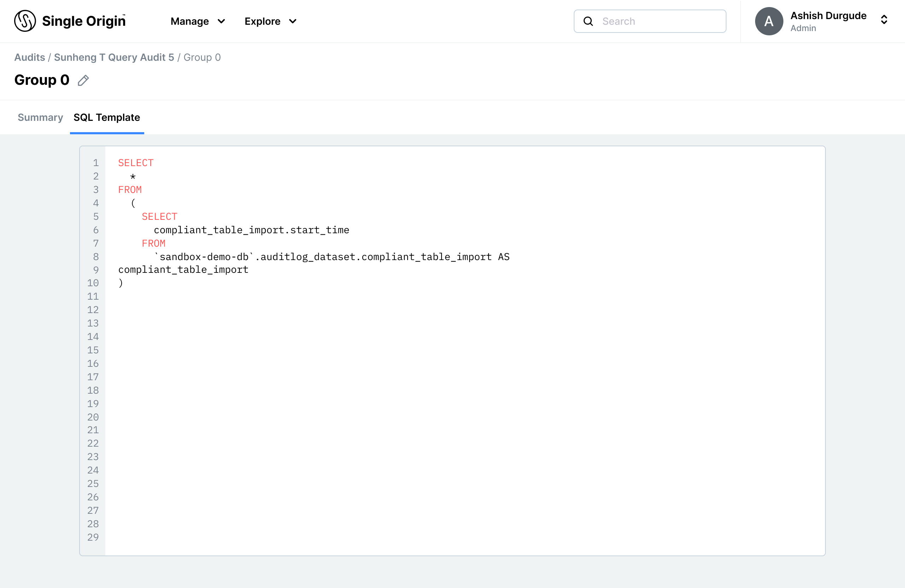905x588 pixels.
Task: Expand the Manage dropdown chevron
Action: point(221,21)
